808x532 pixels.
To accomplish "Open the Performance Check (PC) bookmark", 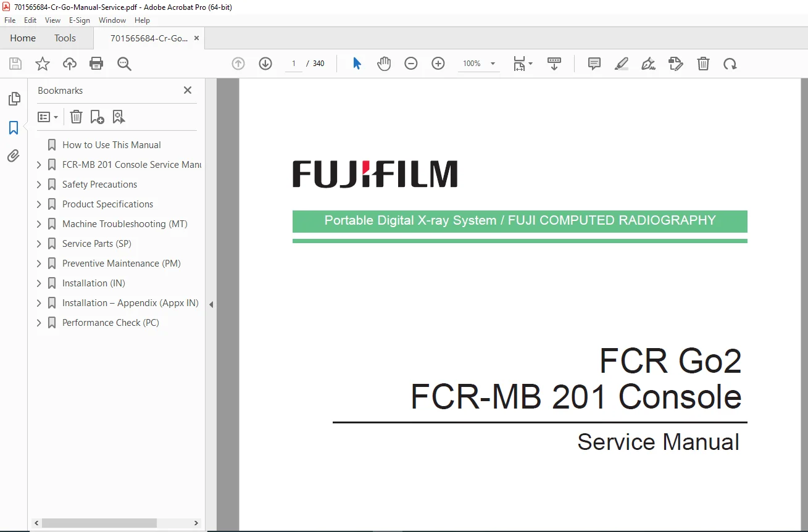I will [110, 323].
